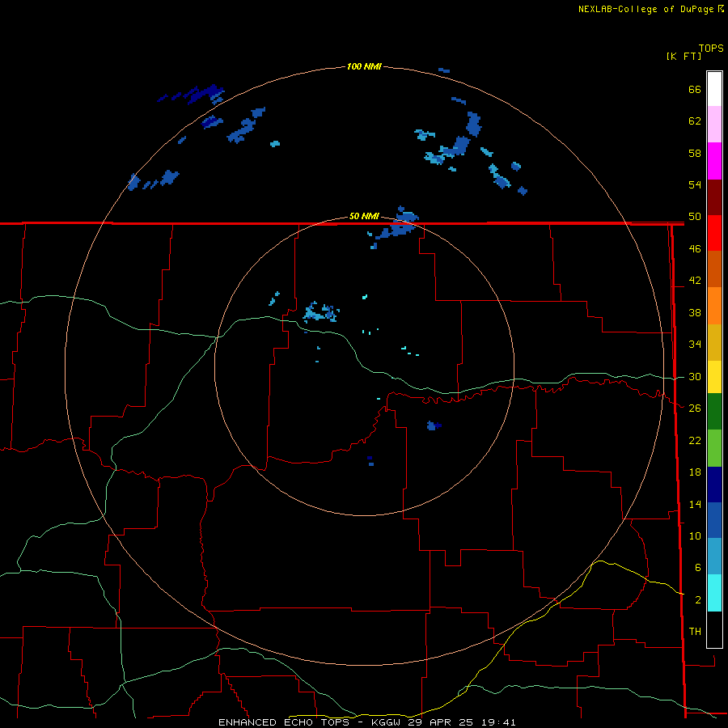Click the 50 legend scale value

[x=695, y=216]
